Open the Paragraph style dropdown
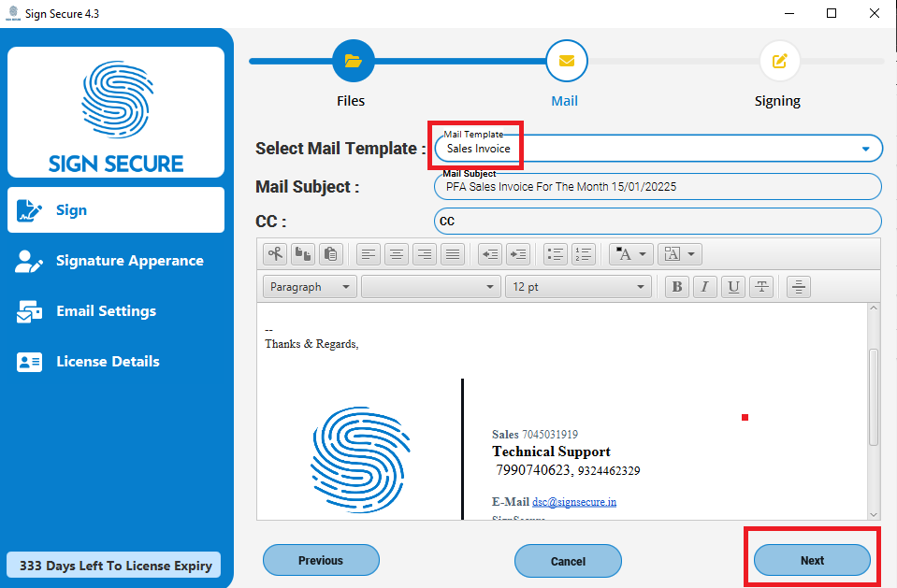This screenshot has width=897, height=588. click(310, 287)
